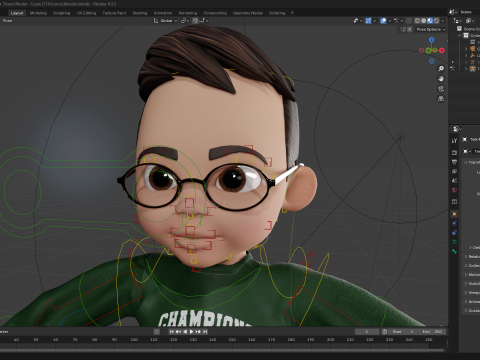Image resolution: width=480 pixels, height=360 pixels.
Task: Toggle the camera view icon
Action: (x=441, y=89)
